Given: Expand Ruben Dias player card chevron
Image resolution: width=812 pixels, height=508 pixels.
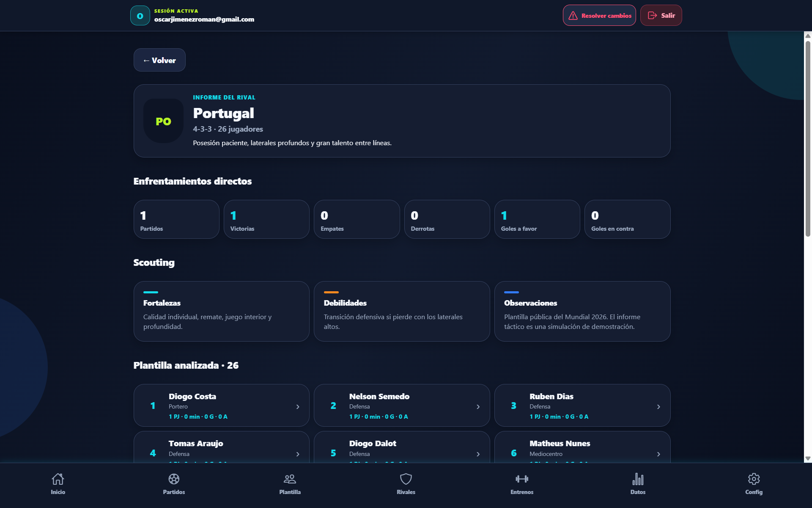Looking at the screenshot, I should (x=658, y=407).
